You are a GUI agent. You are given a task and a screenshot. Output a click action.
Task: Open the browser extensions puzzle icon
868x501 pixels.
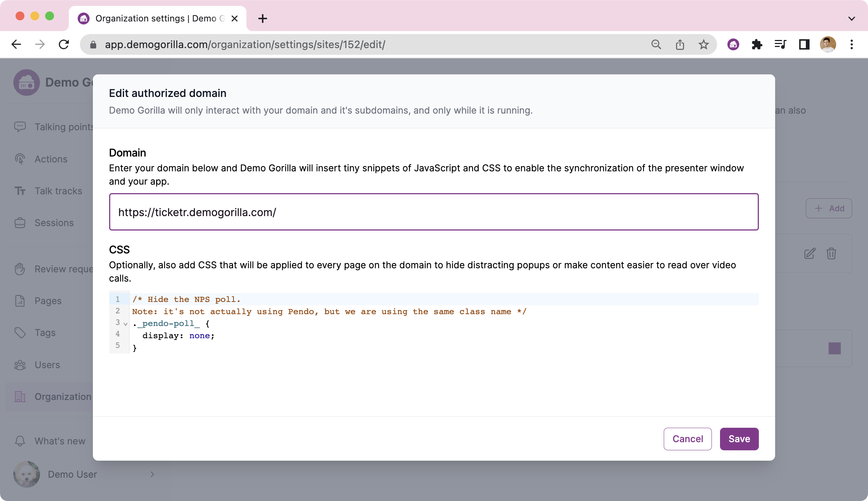point(757,45)
